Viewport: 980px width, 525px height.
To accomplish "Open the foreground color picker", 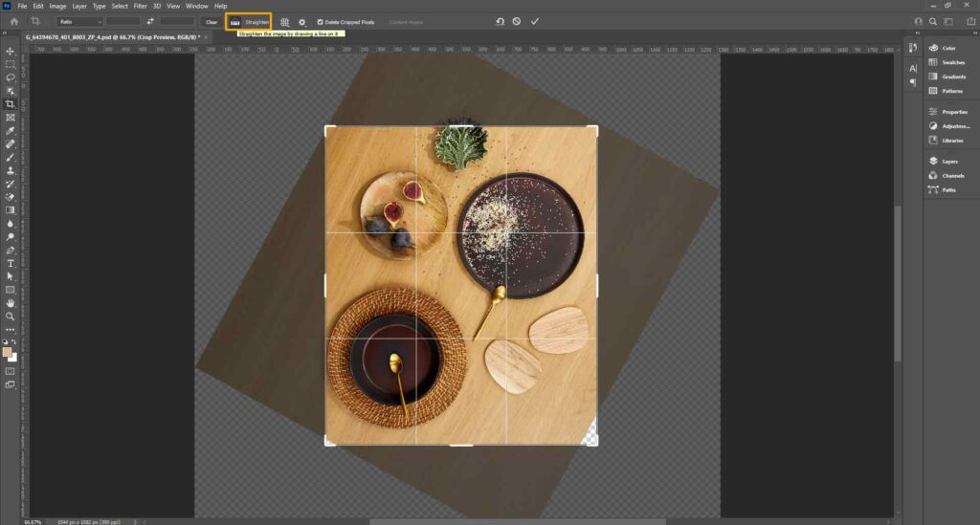I will [7, 352].
